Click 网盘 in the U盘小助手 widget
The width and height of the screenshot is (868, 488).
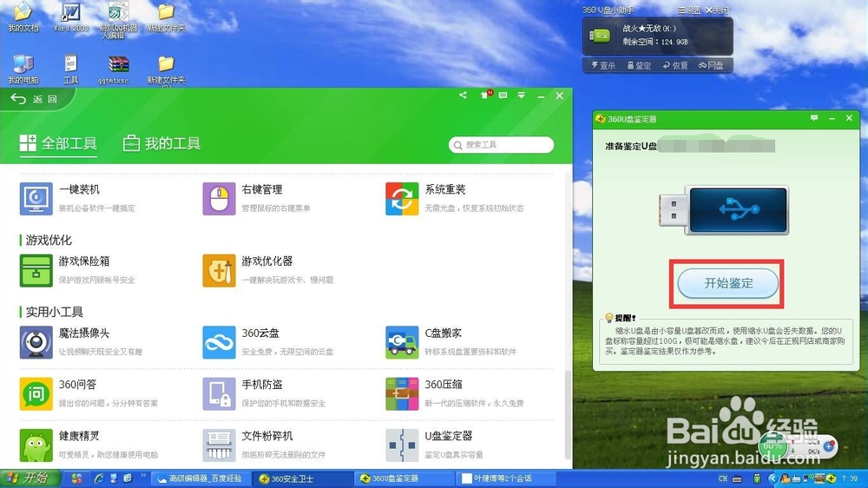point(712,65)
